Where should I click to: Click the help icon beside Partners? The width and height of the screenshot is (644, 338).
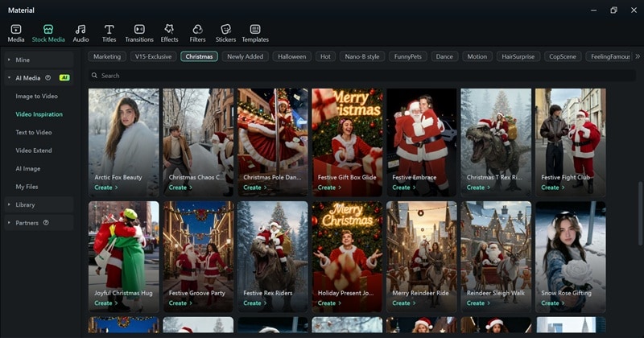pos(46,223)
